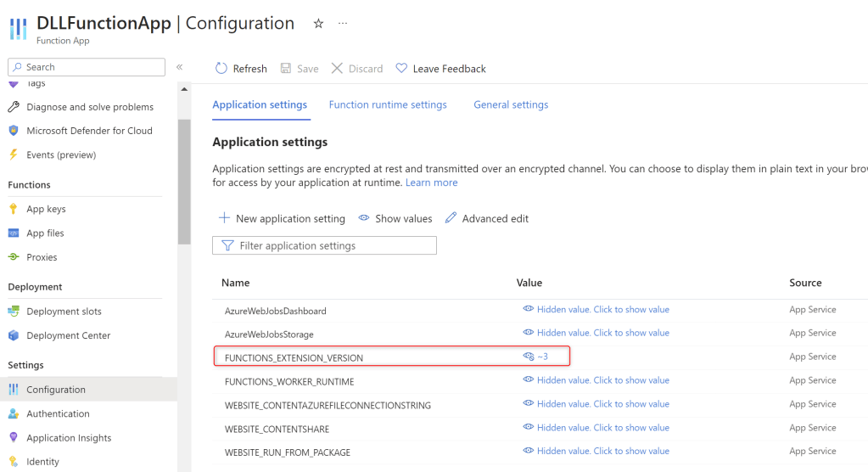Switch to General settings tab
Viewport: 868px width, 472px height.
[511, 104]
